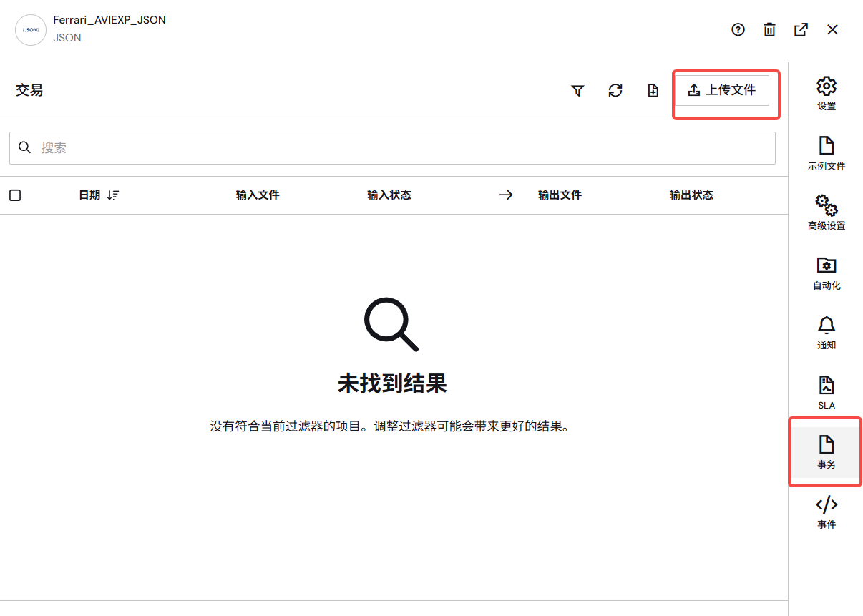The width and height of the screenshot is (863, 616).
Task: Open 设置 in the sidebar
Action: coord(827,93)
